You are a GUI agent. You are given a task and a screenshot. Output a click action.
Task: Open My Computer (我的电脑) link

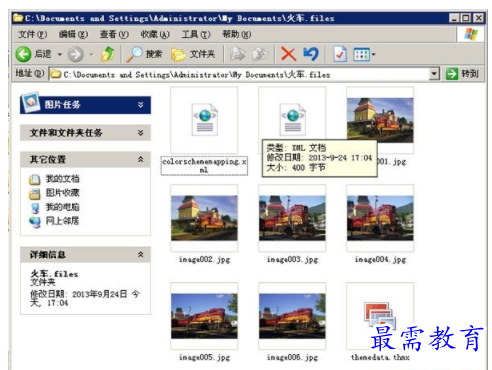tap(63, 207)
